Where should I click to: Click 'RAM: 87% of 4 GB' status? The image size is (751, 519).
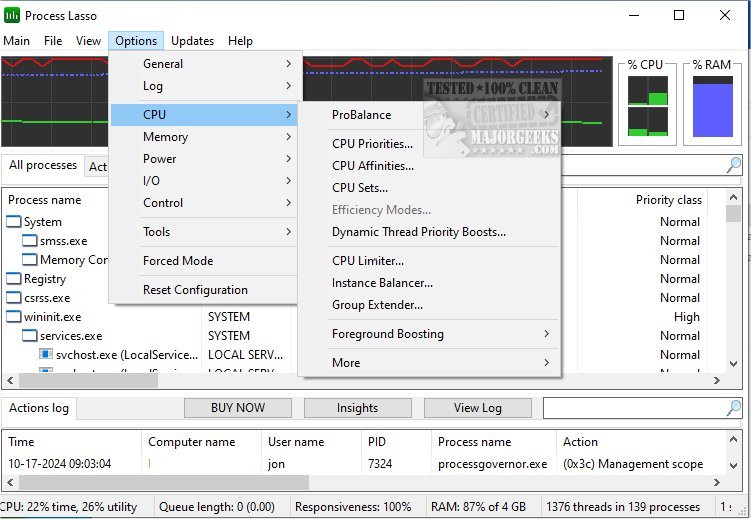pyautogui.click(x=478, y=507)
